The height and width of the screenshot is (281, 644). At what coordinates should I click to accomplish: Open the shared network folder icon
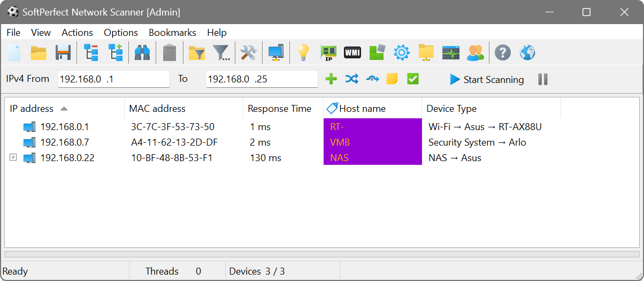pos(426,52)
